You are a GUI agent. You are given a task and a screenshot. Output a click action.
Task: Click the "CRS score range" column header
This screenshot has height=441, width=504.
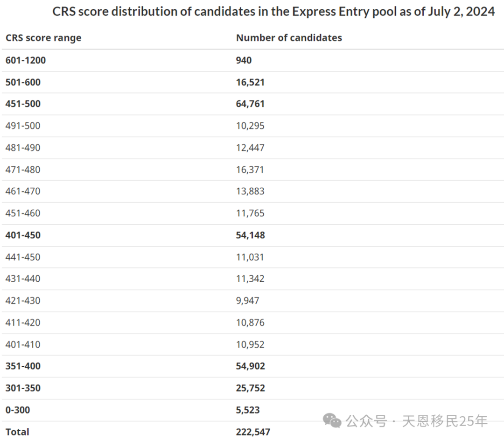click(43, 38)
